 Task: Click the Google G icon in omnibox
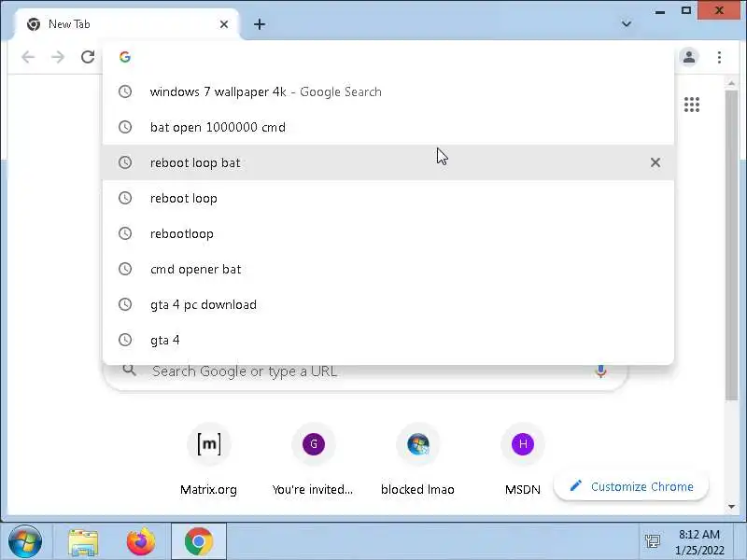pyautogui.click(x=125, y=57)
